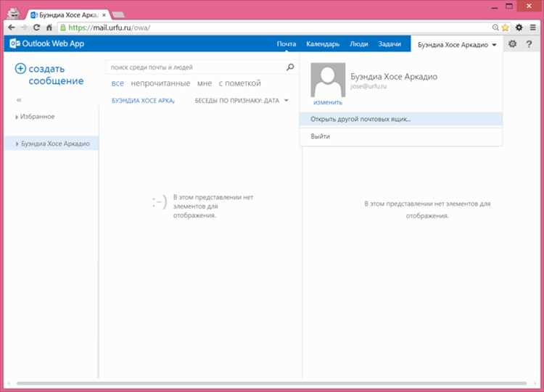Expand the Буэндиа Хосе Аркадио mailbox tree
The height and width of the screenshot is (392, 544).
coord(17,143)
